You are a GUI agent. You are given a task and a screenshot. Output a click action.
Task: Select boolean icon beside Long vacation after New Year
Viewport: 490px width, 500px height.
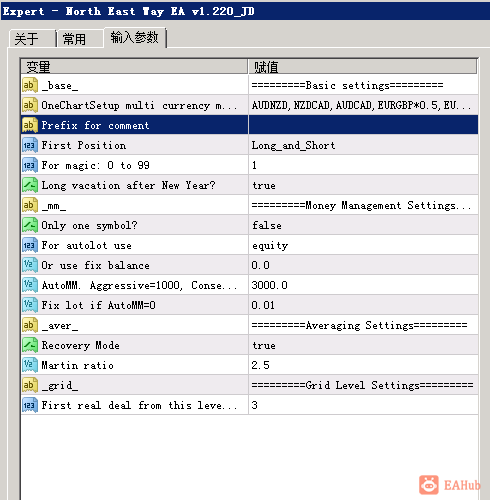point(30,185)
